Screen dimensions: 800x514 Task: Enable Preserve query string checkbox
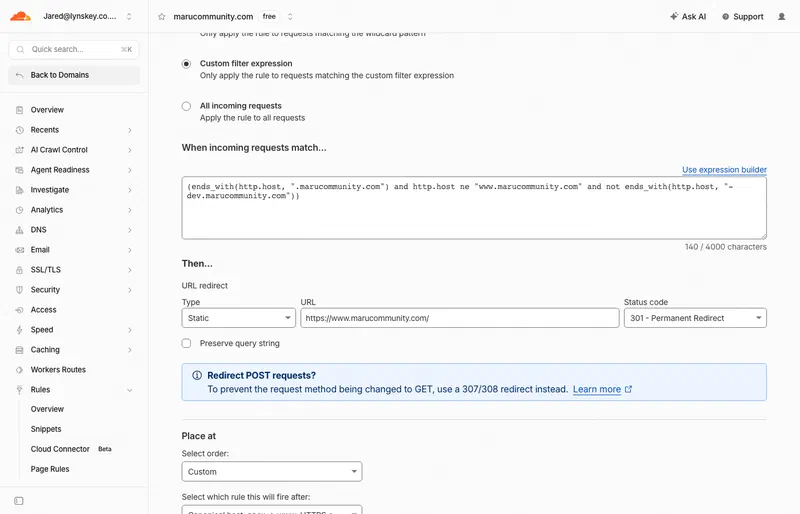[186, 343]
